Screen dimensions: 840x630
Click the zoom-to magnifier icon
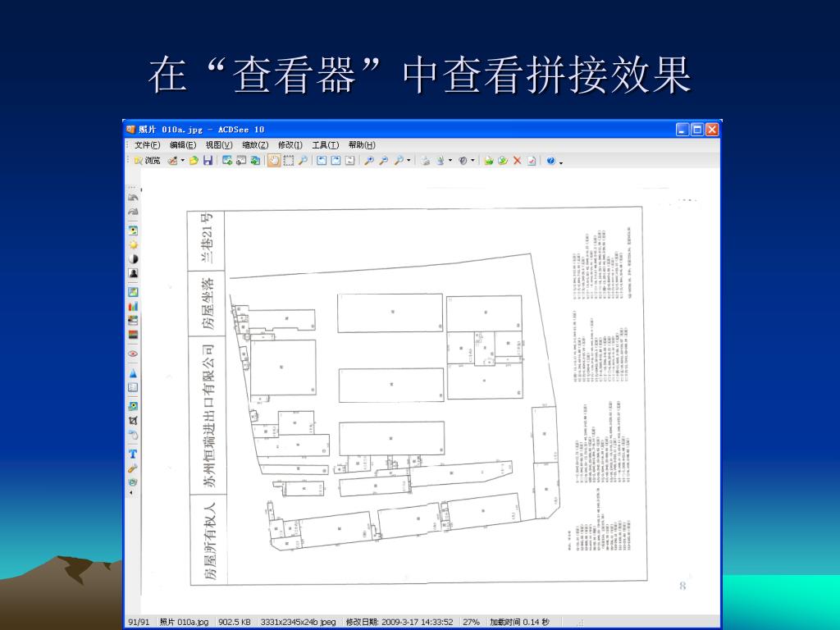coord(399,160)
